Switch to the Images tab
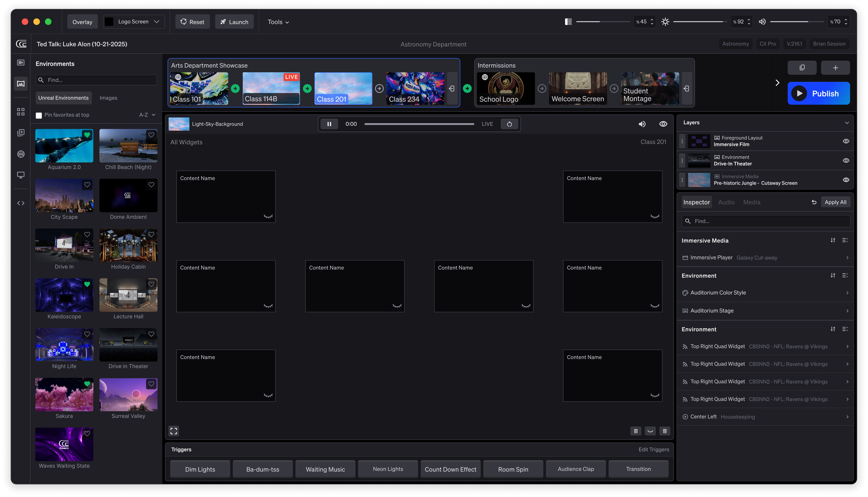This screenshot has width=868, height=497. [x=108, y=98]
